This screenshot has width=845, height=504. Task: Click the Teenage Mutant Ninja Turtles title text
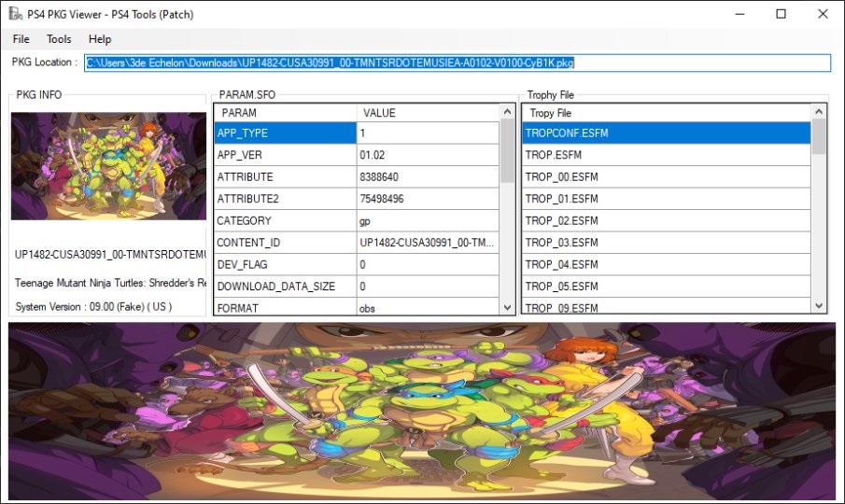point(110,283)
